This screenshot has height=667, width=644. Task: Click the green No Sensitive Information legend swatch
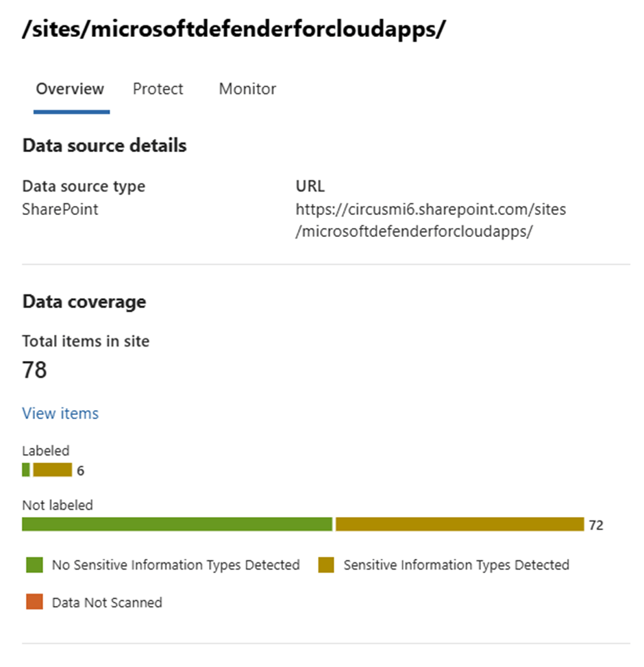(x=34, y=565)
